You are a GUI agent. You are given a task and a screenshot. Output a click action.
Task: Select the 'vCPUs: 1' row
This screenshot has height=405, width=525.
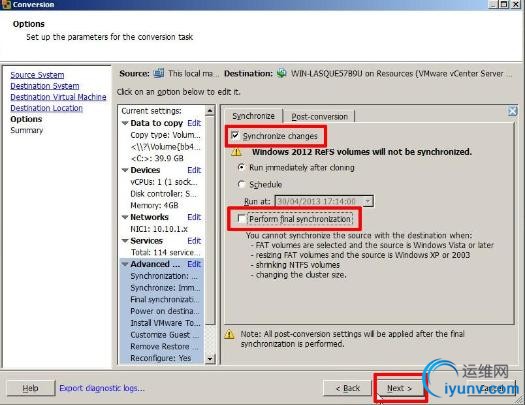[164, 182]
